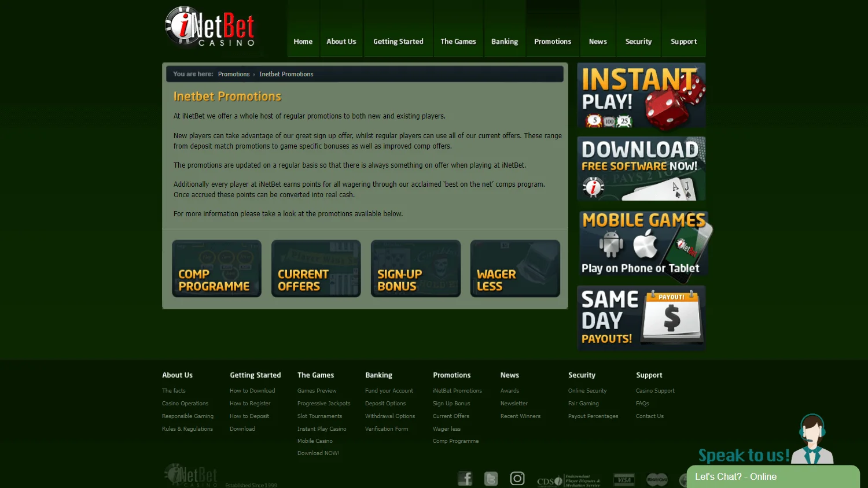Click Withdrawal Options footer link
868x488 pixels.
390,416
